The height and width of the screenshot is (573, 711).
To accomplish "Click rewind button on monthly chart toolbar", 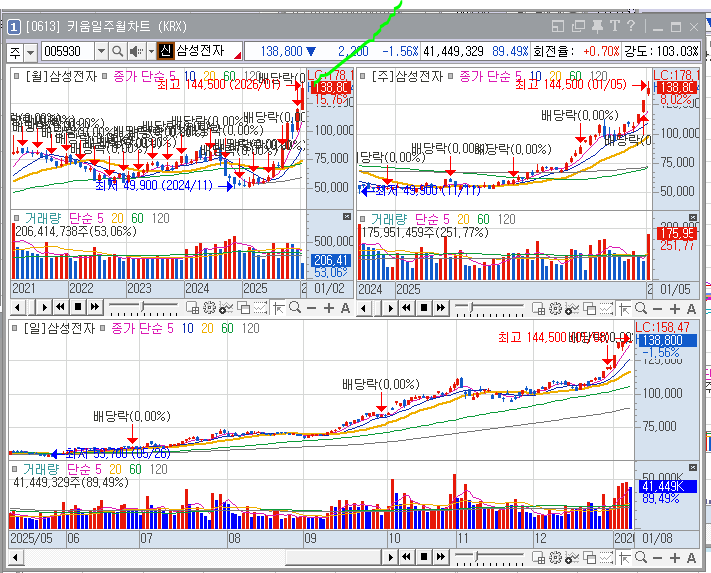I will click(60, 307).
